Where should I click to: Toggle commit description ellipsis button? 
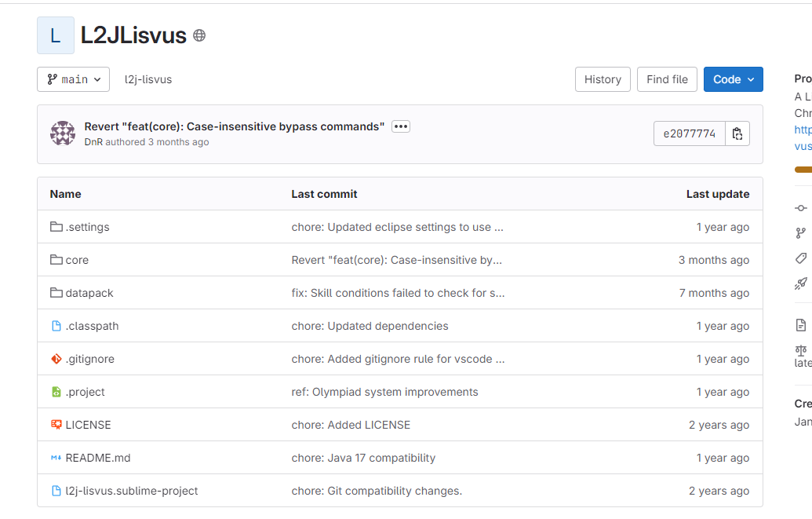pos(401,126)
